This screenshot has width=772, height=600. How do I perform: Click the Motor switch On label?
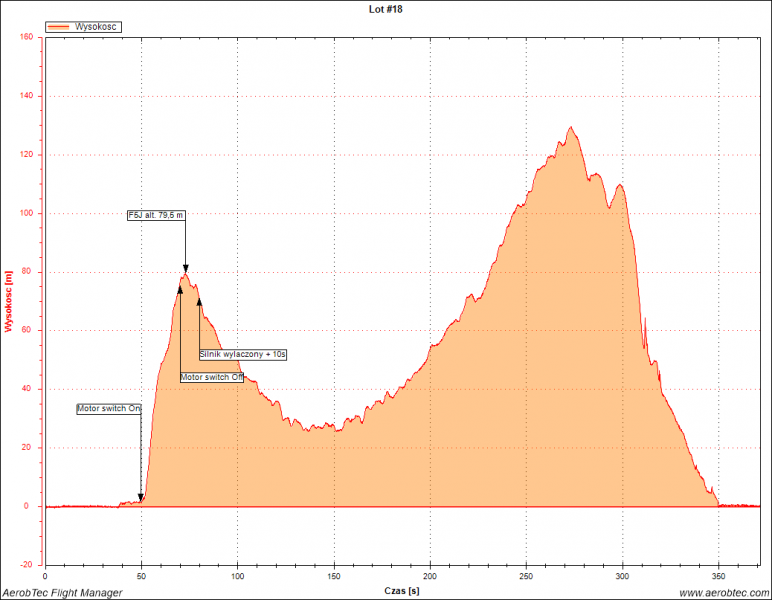[x=109, y=409]
